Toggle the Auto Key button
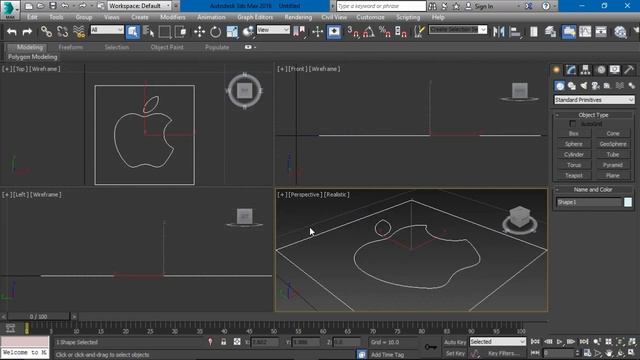The width and height of the screenshot is (640, 360). (455, 342)
